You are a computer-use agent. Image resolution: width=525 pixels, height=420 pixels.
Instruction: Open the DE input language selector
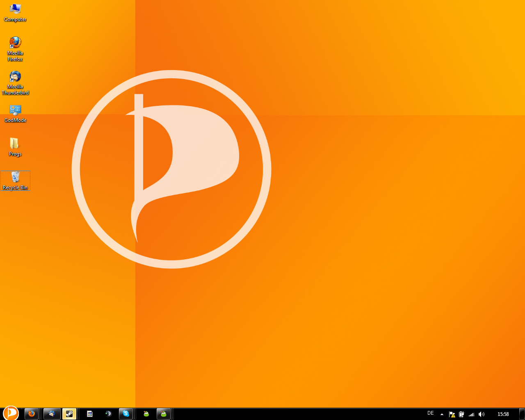(430, 413)
